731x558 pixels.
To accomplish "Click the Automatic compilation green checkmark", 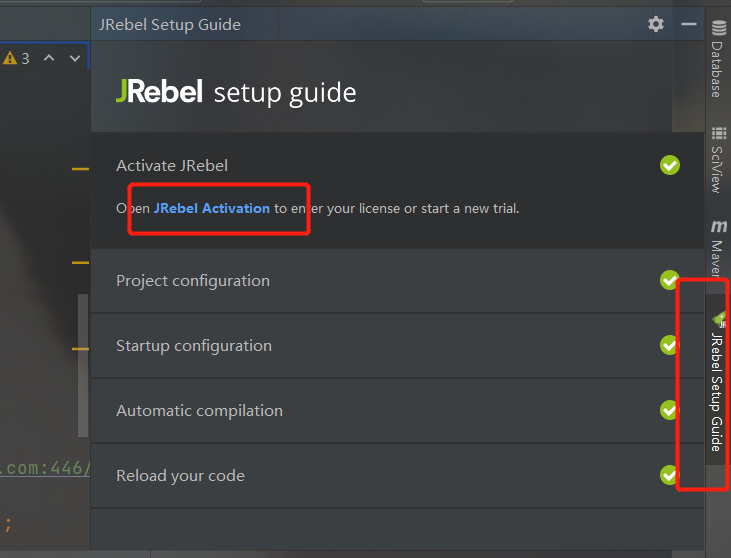I will point(669,410).
